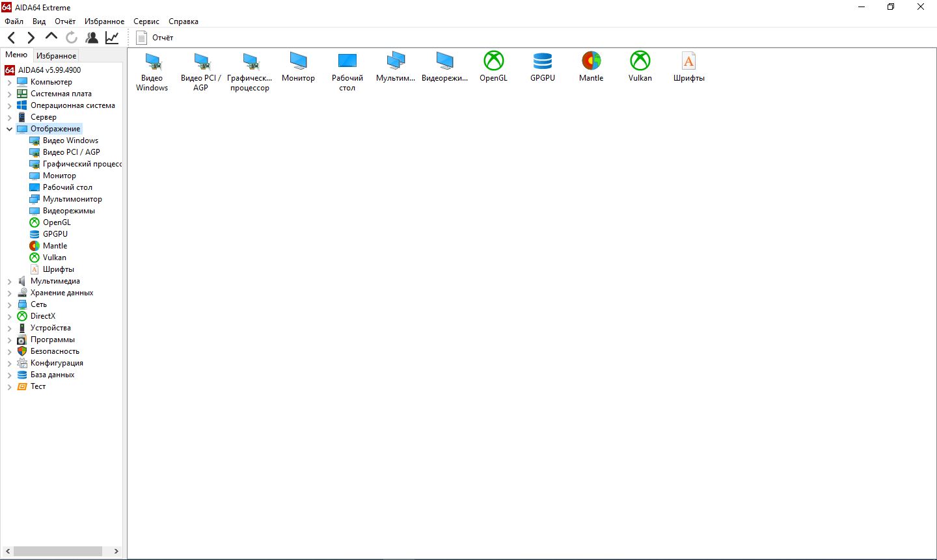
Task: Open the graph chart toolbar icon
Action: [x=112, y=38]
